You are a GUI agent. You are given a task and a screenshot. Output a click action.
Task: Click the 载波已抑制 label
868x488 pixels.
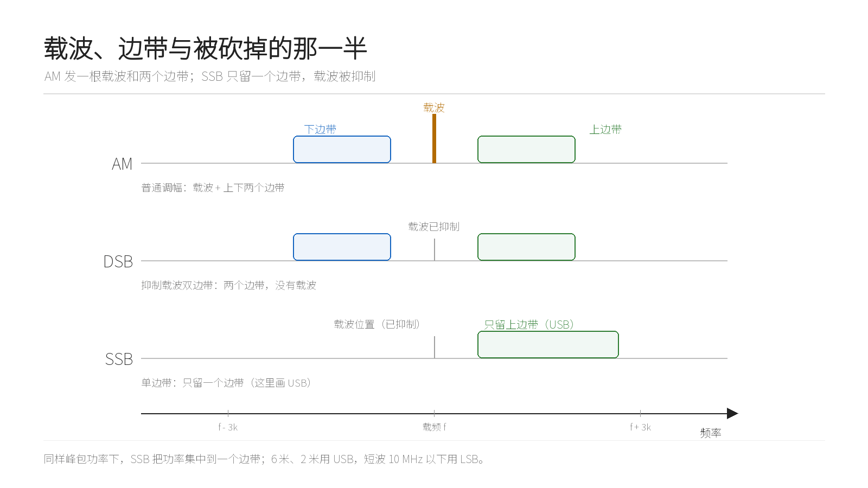(x=434, y=227)
